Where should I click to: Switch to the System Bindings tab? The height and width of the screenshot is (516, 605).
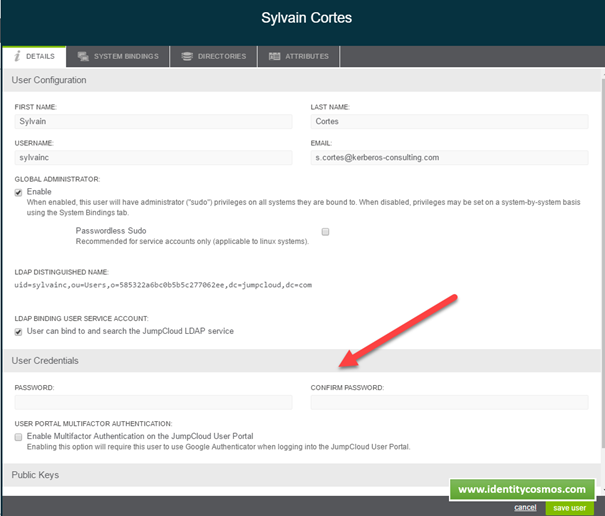tap(118, 56)
